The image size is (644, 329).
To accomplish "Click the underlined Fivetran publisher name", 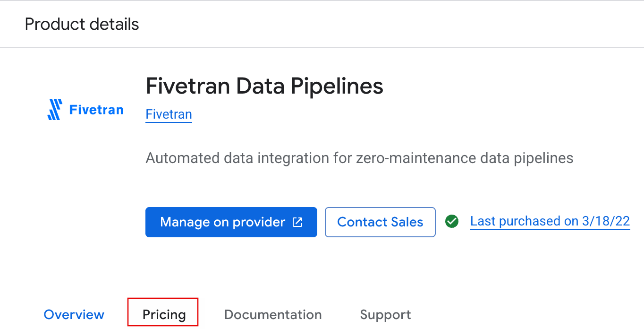I will coord(169,114).
